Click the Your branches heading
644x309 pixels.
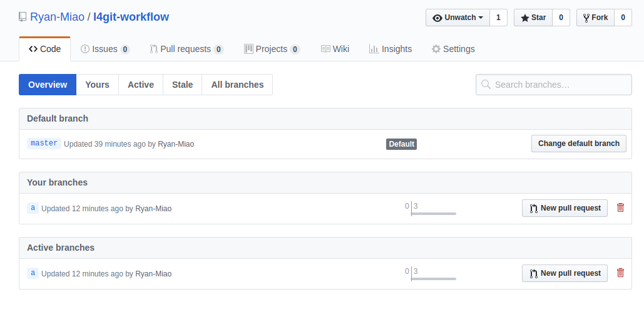click(57, 182)
